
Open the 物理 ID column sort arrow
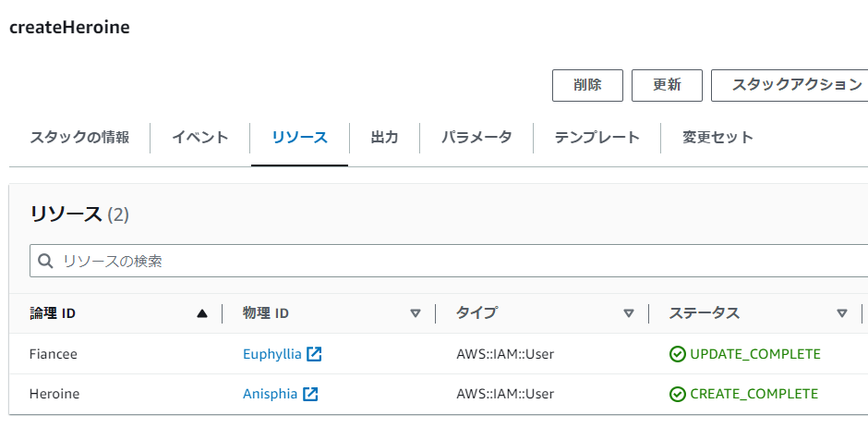pyautogui.click(x=416, y=313)
